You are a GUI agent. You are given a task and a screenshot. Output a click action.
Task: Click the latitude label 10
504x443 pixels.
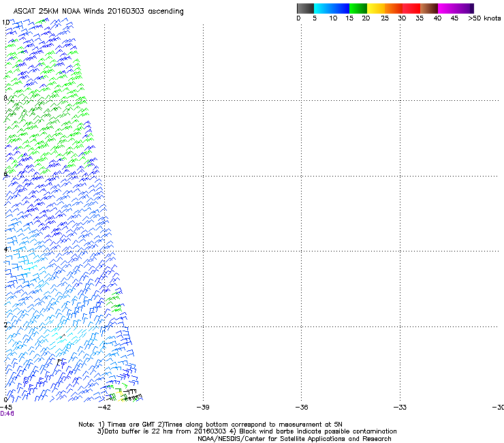(x=5, y=22)
